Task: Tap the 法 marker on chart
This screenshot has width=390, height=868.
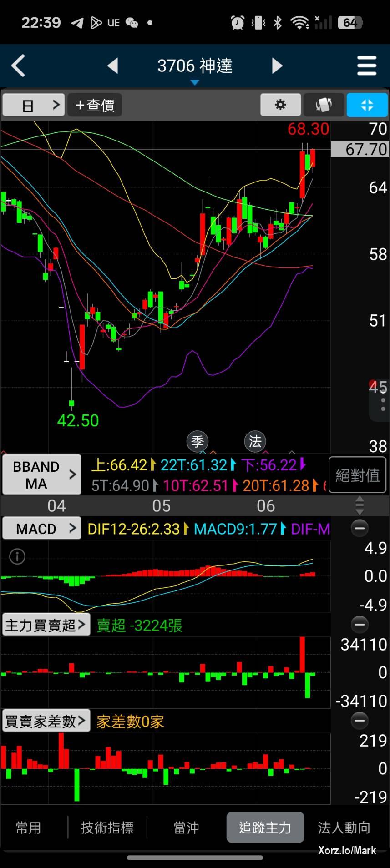Action: point(255,441)
